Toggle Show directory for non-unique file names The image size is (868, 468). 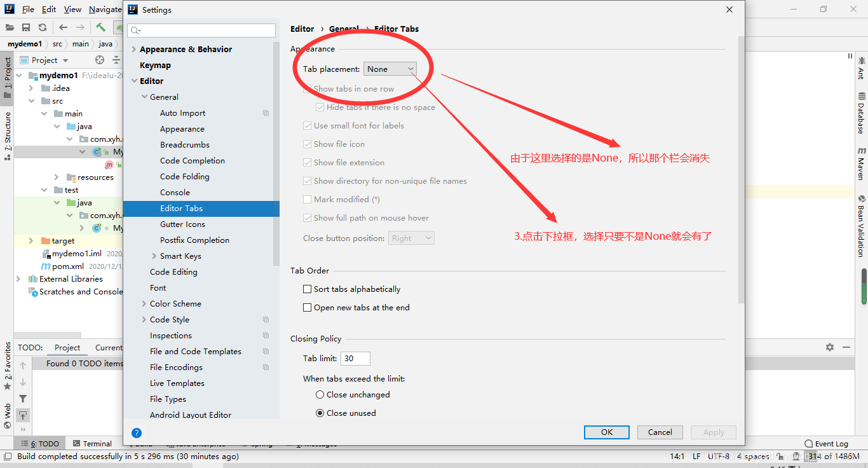point(308,181)
